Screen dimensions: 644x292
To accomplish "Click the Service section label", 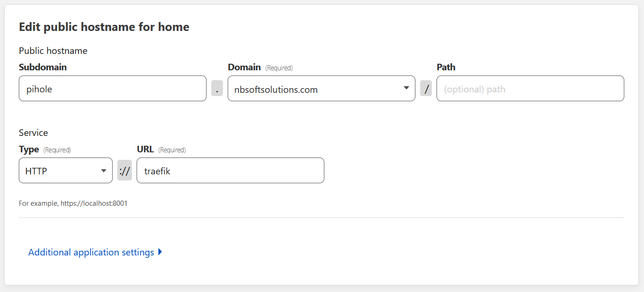I will coord(33,133).
